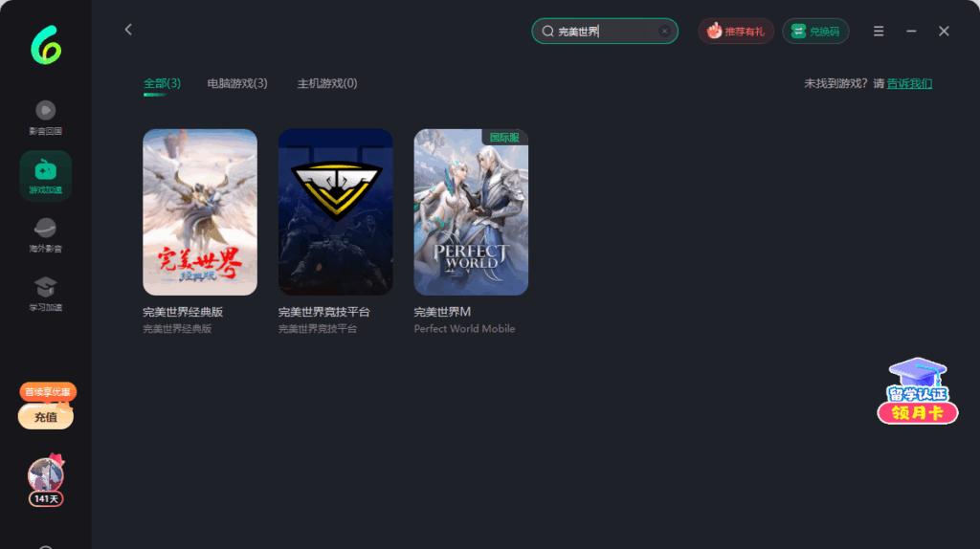Go back with the left arrow
Viewport: 980px width, 549px height.
[x=128, y=30]
